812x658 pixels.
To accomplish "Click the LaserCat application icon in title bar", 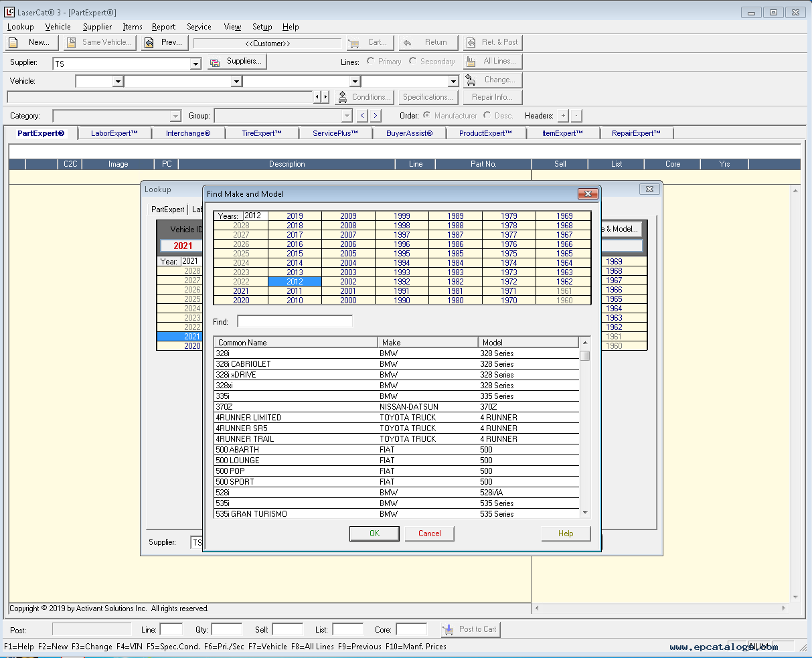I will click(x=9, y=12).
